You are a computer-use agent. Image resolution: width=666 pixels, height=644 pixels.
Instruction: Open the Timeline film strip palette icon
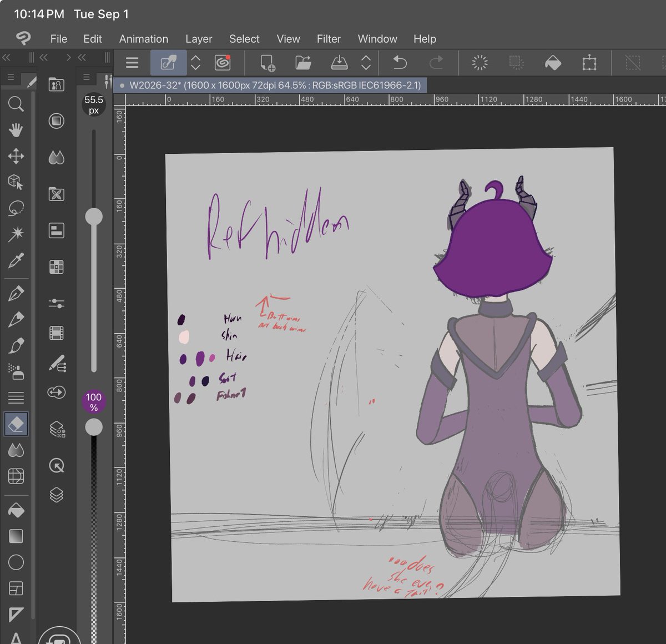pos(56,333)
